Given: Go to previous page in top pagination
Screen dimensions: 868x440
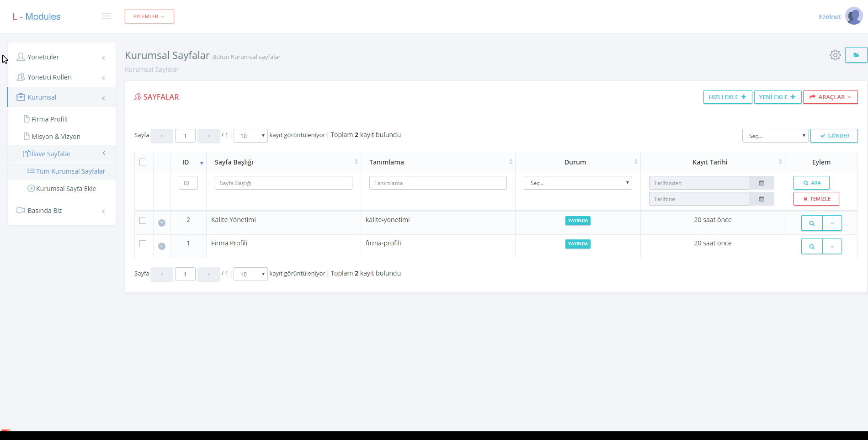Looking at the screenshot, I should pos(162,136).
